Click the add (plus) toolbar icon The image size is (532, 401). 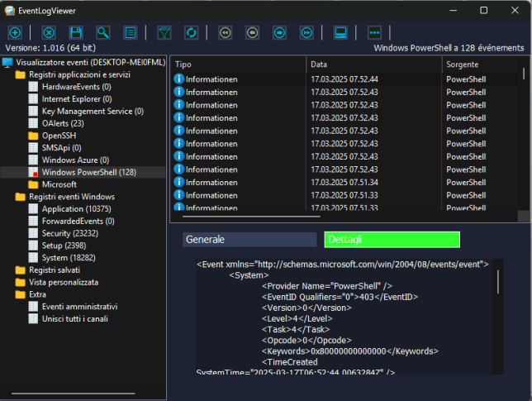click(x=14, y=32)
